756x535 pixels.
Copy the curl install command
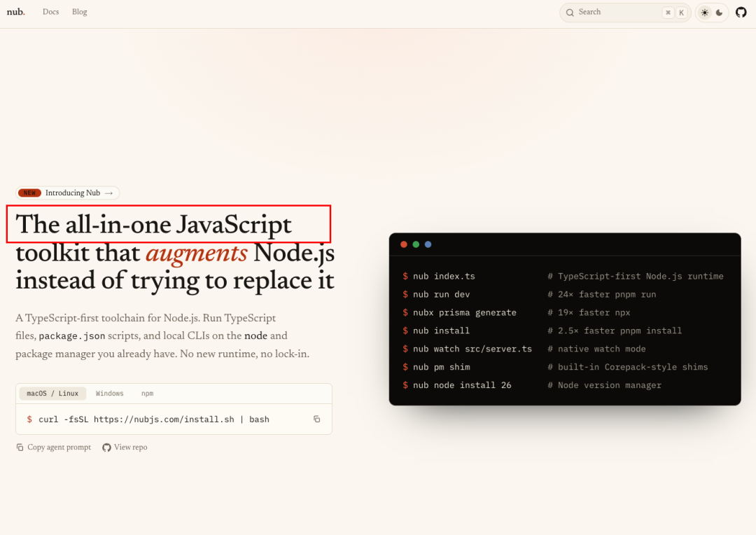(317, 419)
